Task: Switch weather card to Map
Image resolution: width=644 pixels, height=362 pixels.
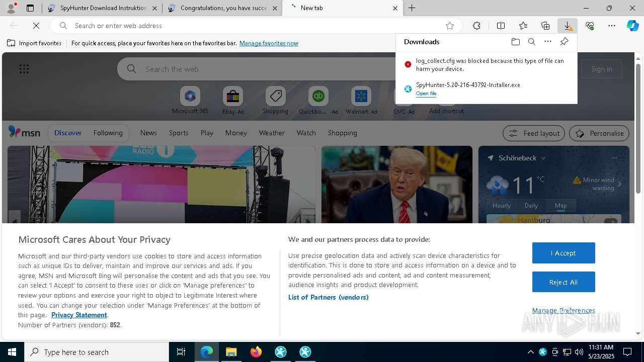Action: (x=560, y=205)
